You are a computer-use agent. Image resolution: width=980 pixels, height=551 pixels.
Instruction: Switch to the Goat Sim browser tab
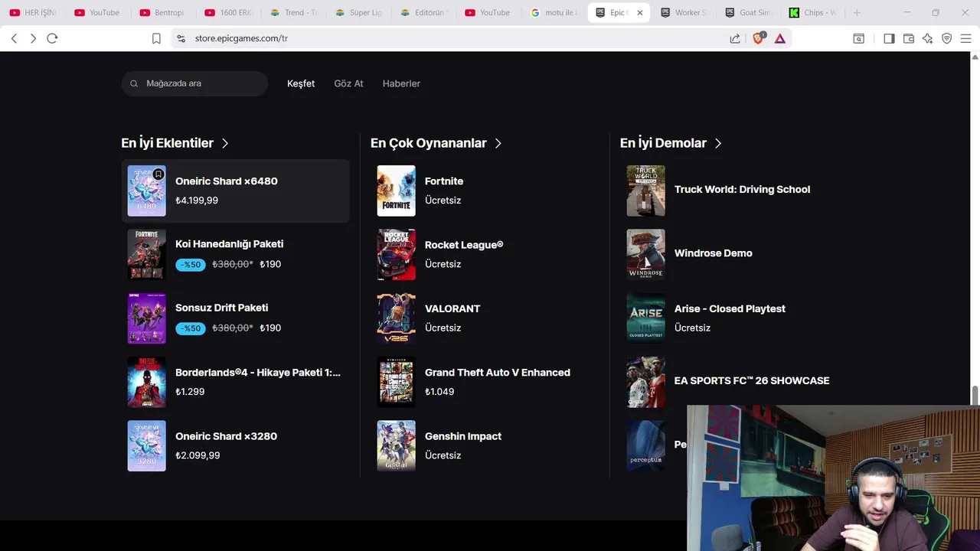click(749, 12)
